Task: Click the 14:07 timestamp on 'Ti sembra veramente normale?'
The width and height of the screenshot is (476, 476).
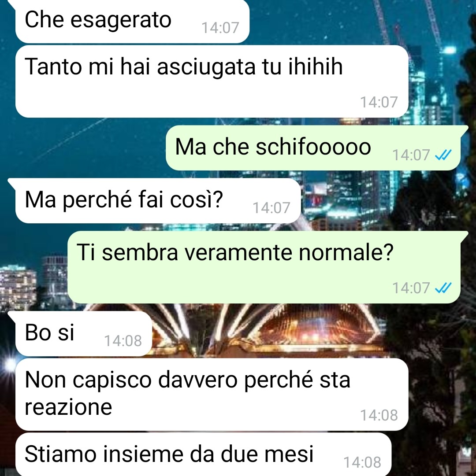Action: (x=411, y=288)
